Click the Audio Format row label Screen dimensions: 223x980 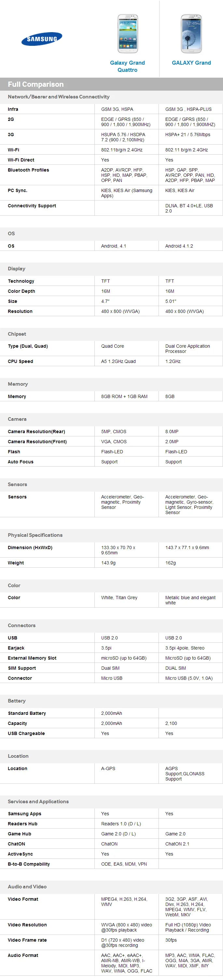(x=23, y=955)
